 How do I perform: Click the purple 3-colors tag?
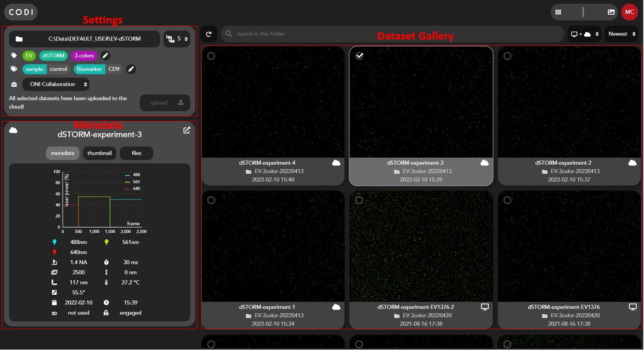pyautogui.click(x=84, y=56)
